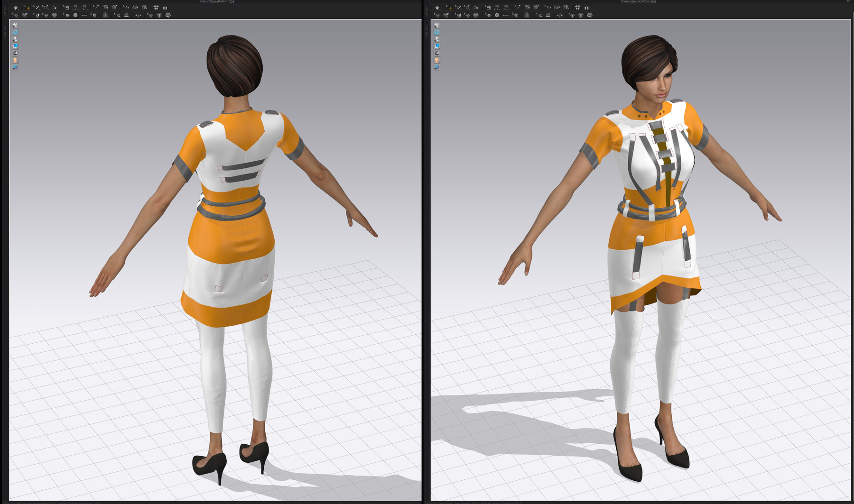This screenshot has height=504, width=854.
Task: Select the Select/Move tool
Action: pos(28,7)
